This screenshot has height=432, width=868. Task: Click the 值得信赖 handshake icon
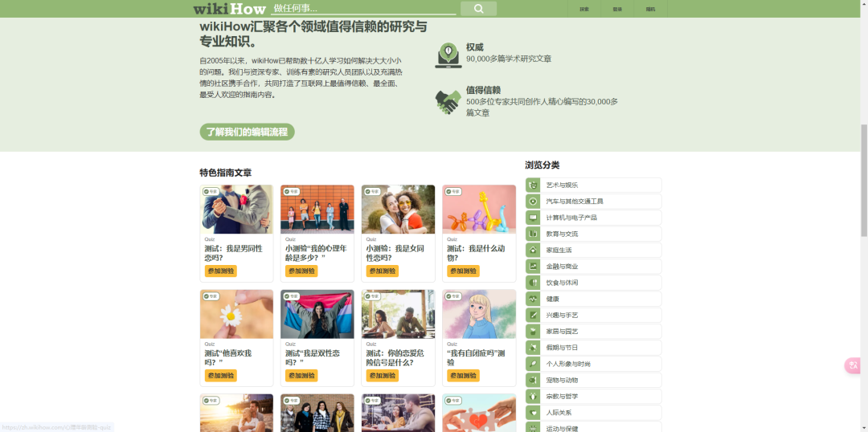(x=448, y=102)
